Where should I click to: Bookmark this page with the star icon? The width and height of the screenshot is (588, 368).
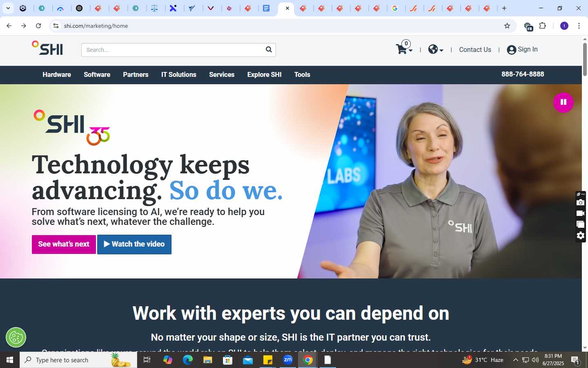tap(507, 26)
